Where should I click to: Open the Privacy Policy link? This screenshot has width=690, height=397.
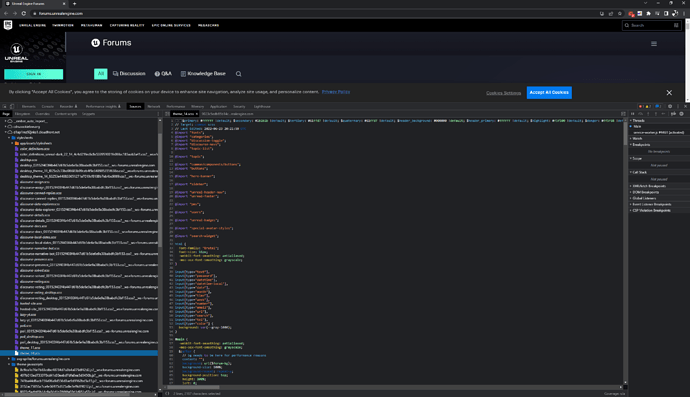tap(336, 92)
